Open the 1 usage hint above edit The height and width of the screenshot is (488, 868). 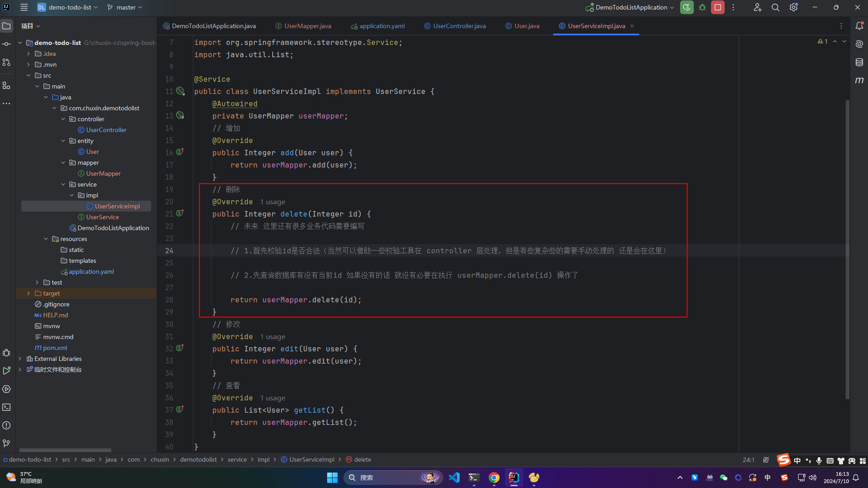(273, 337)
